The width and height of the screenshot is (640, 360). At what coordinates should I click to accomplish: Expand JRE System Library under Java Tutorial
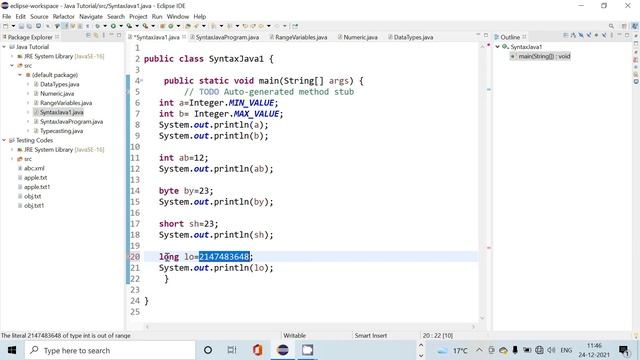point(12,56)
